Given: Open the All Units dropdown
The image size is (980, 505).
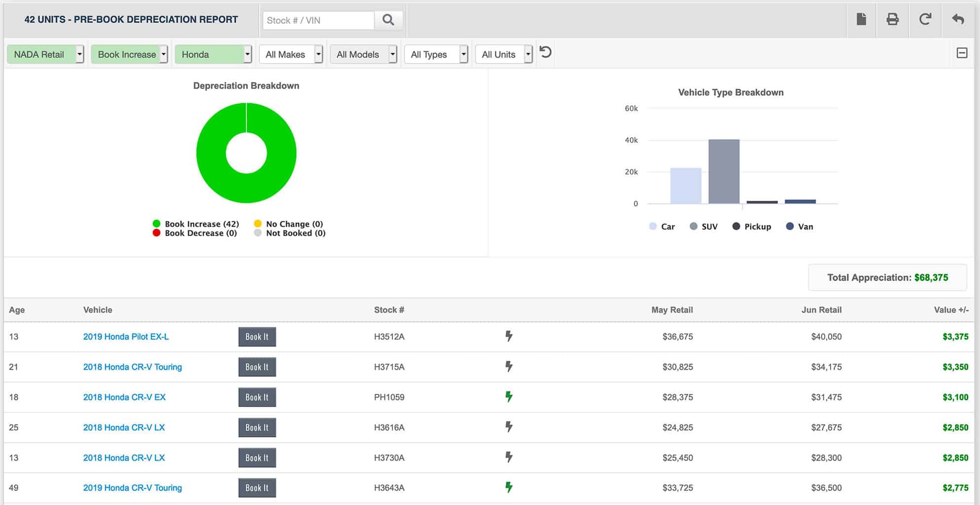Looking at the screenshot, I should 504,54.
